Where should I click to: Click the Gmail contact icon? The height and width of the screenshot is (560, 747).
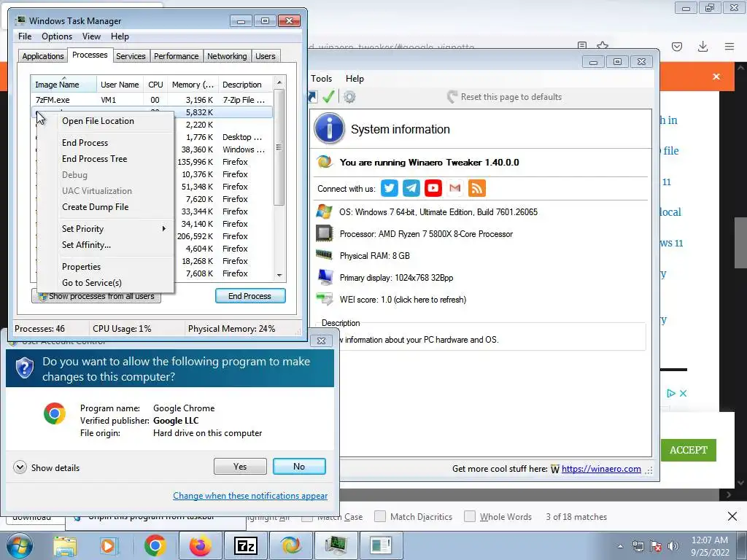tap(455, 188)
